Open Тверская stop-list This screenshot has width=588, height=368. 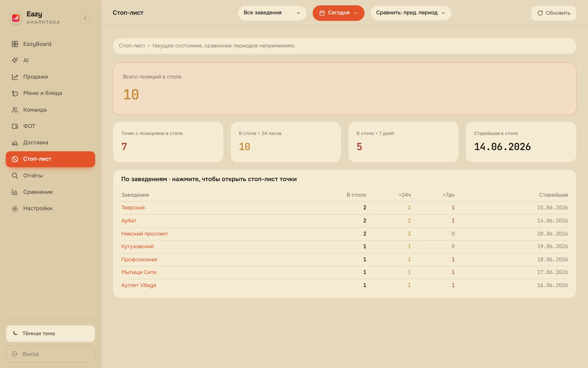pyautogui.click(x=133, y=208)
